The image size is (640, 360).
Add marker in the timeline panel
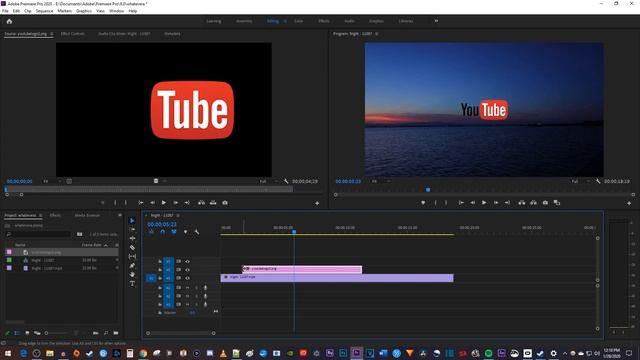(185, 232)
